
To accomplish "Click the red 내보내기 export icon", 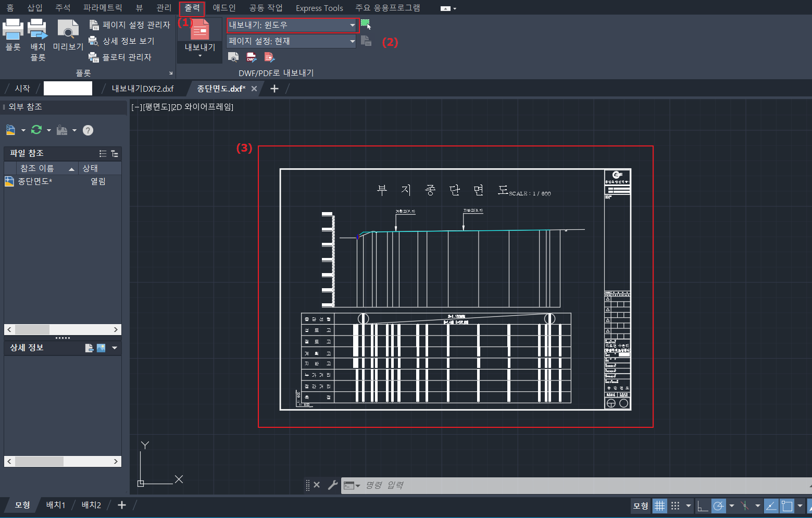I will (200, 29).
